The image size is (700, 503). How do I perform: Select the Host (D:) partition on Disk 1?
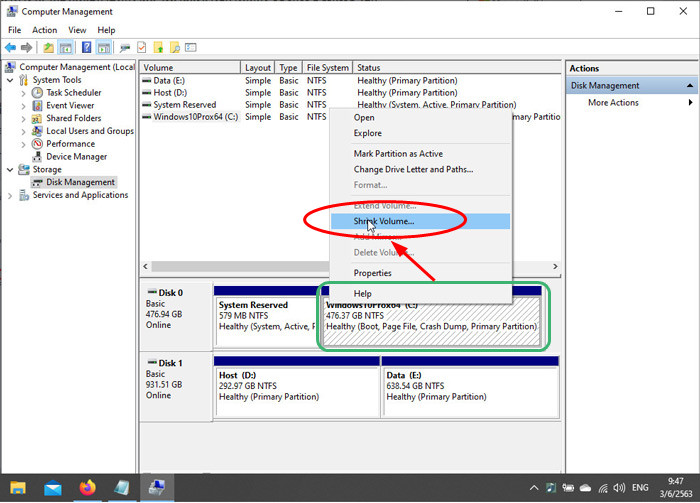(297, 387)
